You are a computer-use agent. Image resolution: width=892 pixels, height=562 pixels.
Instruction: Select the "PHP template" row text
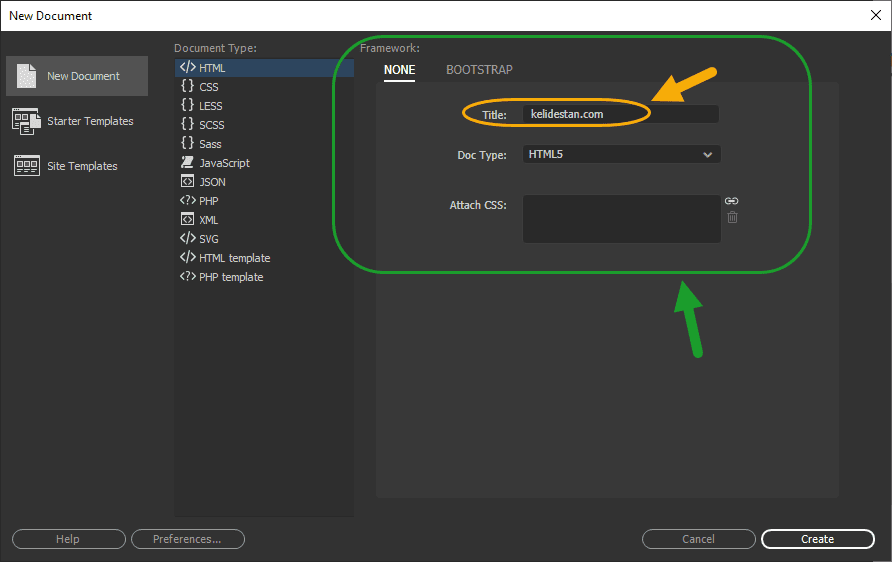pos(231,277)
